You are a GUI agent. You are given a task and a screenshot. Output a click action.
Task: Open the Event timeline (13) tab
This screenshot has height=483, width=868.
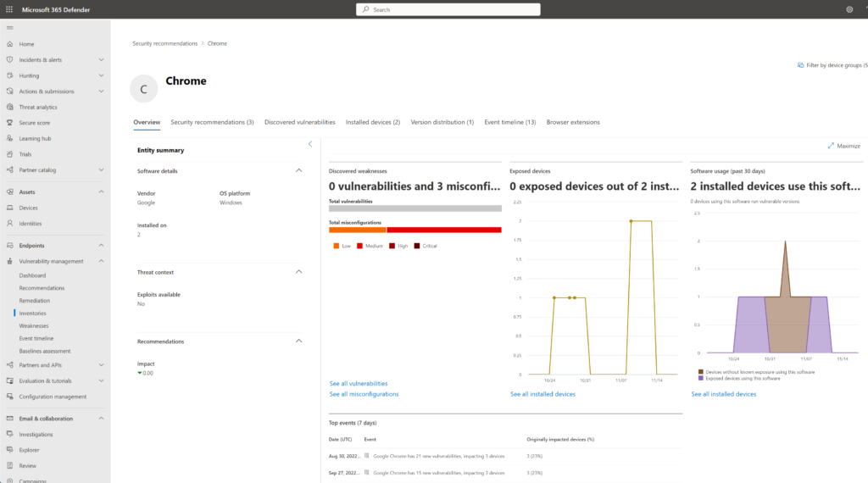tap(509, 122)
